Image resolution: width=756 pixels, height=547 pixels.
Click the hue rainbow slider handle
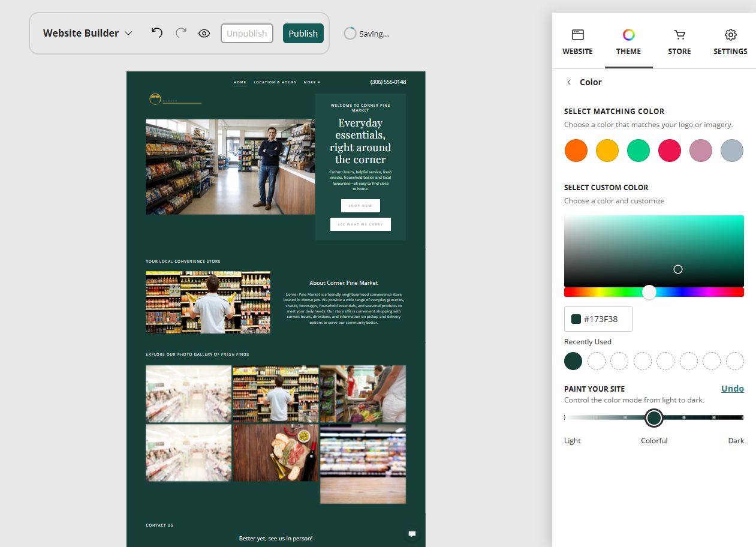[x=649, y=292]
